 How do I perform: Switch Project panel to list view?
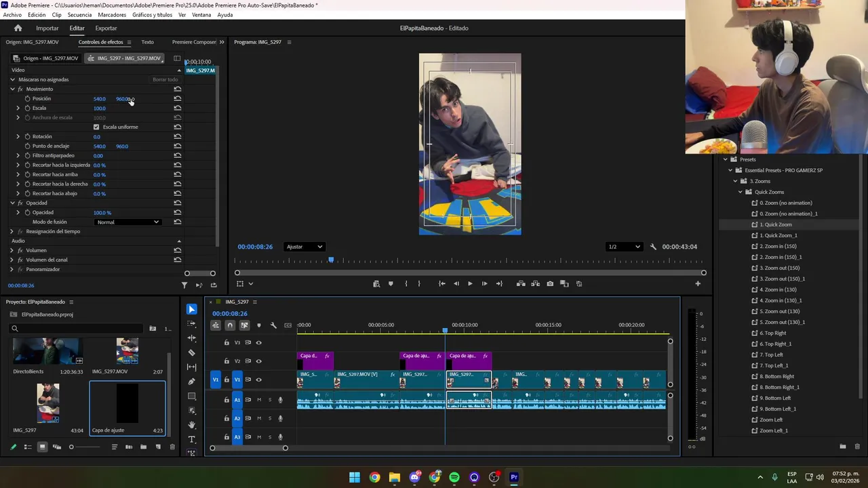pos(28,447)
